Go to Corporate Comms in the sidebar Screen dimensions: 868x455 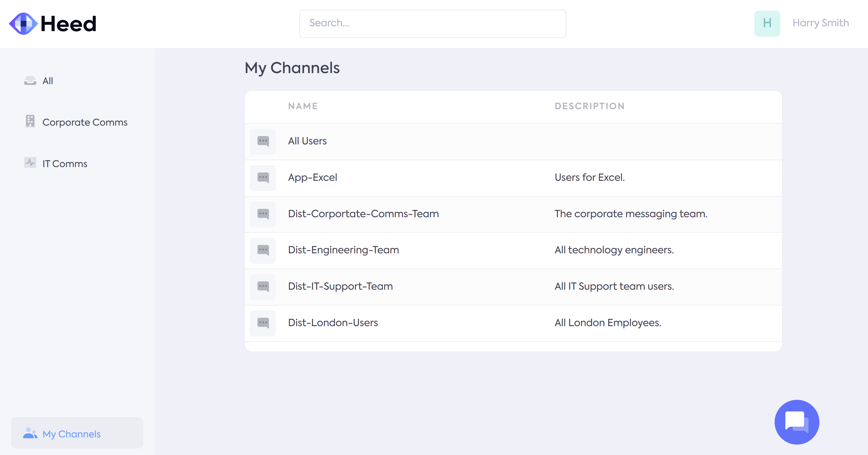coord(85,122)
